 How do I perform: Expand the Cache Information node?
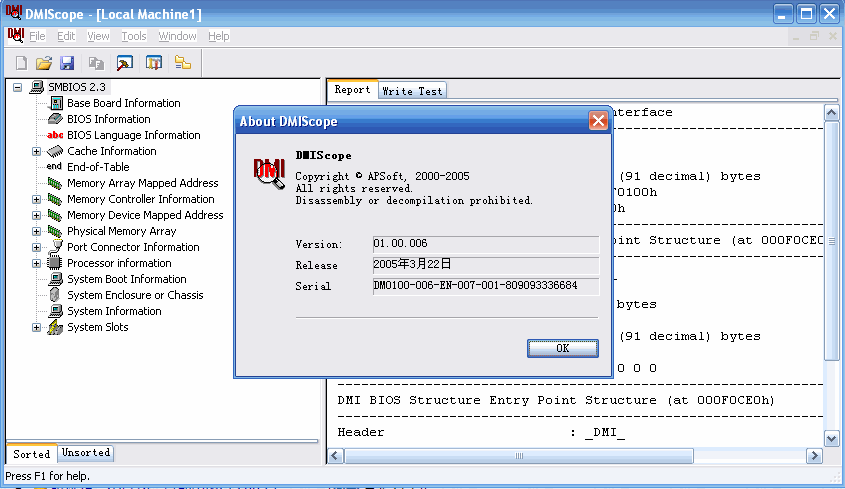tap(36, 151)
